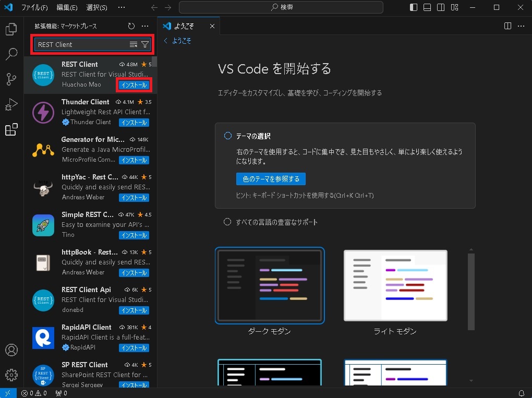Screen dimensions: 532x398
Task: Open remote window status bar icon
Action: pos(8,393)
